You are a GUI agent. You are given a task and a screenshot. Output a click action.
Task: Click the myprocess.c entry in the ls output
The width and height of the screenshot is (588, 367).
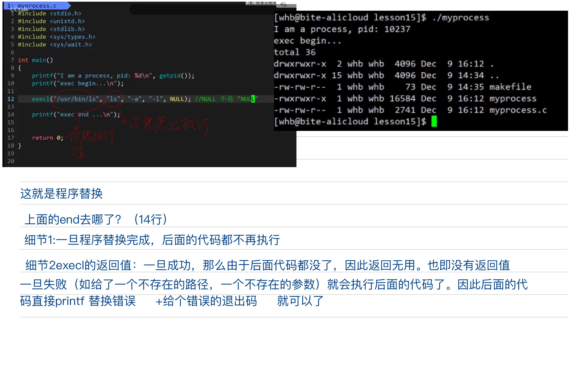tap(518, 110)
